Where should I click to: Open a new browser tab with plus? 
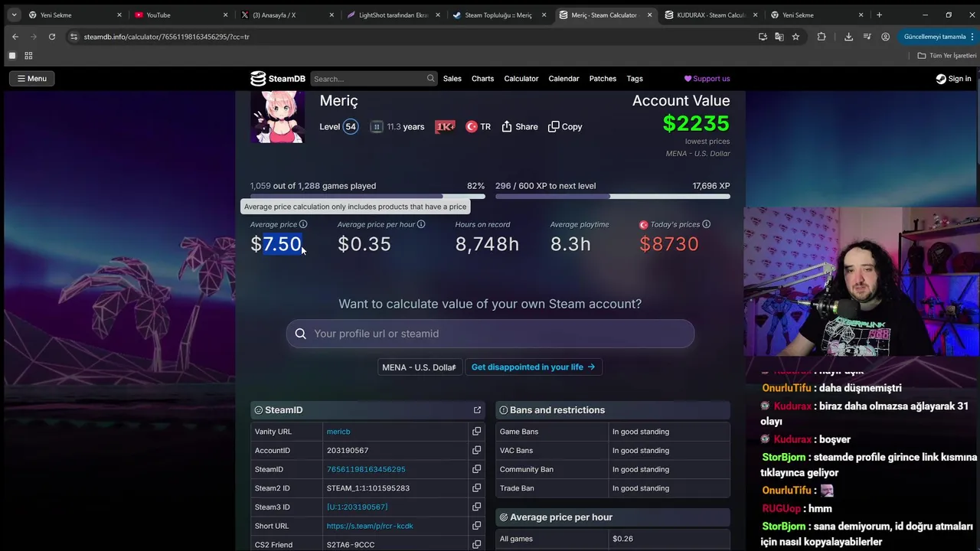click(x=879, y=15)
